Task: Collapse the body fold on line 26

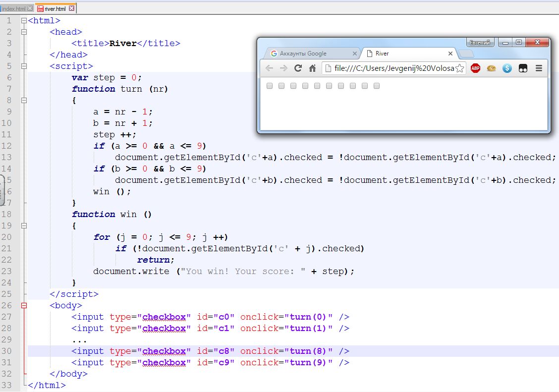Action: tap(24, 305)
